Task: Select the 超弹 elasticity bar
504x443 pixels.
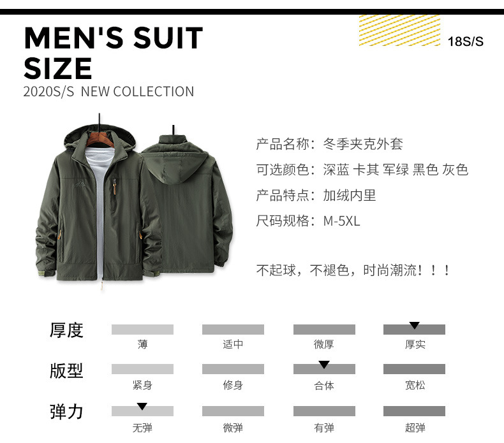Action: coord(414,411)
